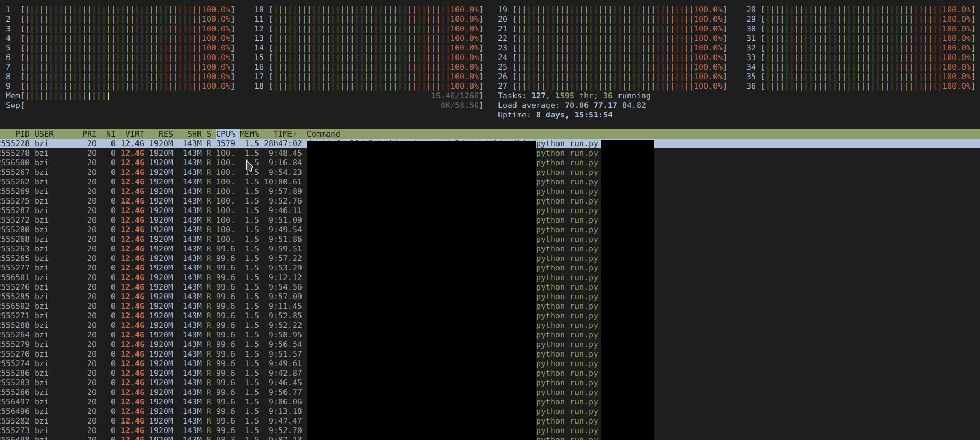Click the TIME+ value 9:53.29

click(x=285, y=268)
